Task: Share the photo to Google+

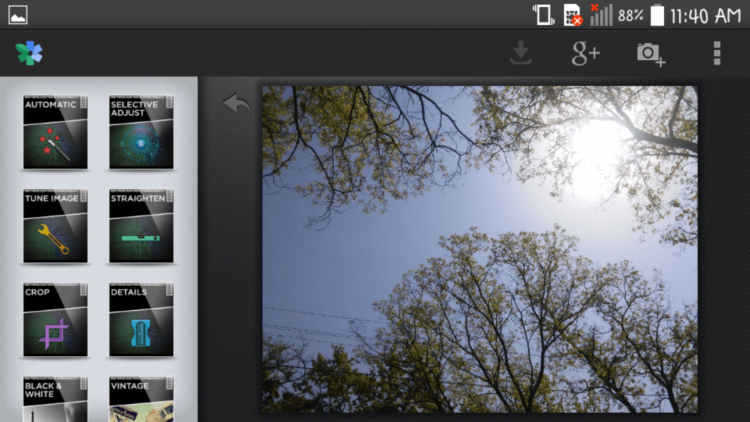Action: [x=585, y=54]
